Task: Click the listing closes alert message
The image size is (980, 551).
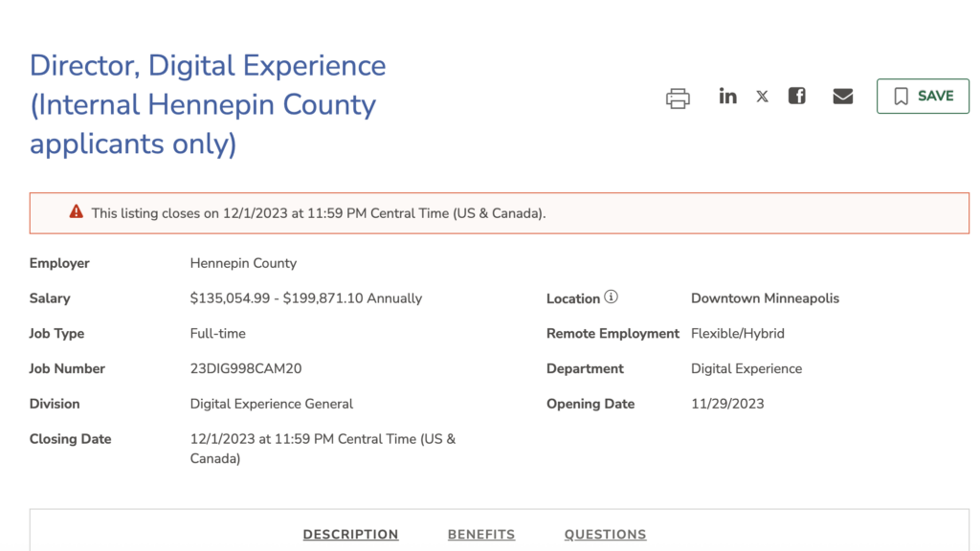Action: coord(319,213)
